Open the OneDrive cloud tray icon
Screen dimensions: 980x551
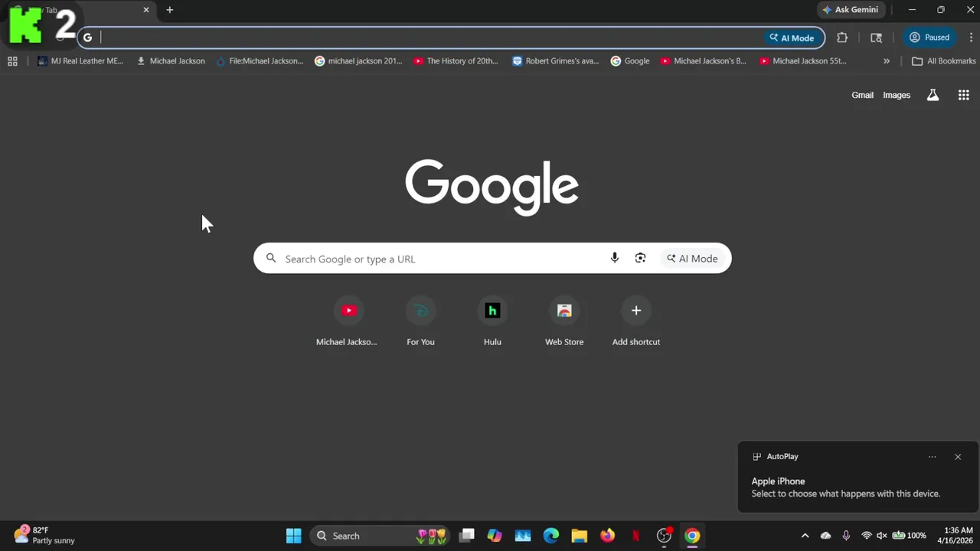(x=825, y=536)
